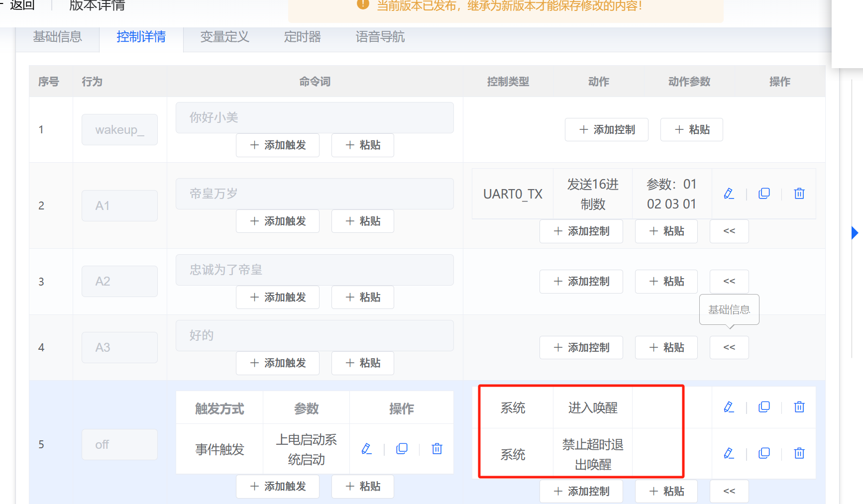The image size is (863, 504).
Task: Copy the 进入唤醒 system action
Action: pyautogui.click(x=764, y=407)
